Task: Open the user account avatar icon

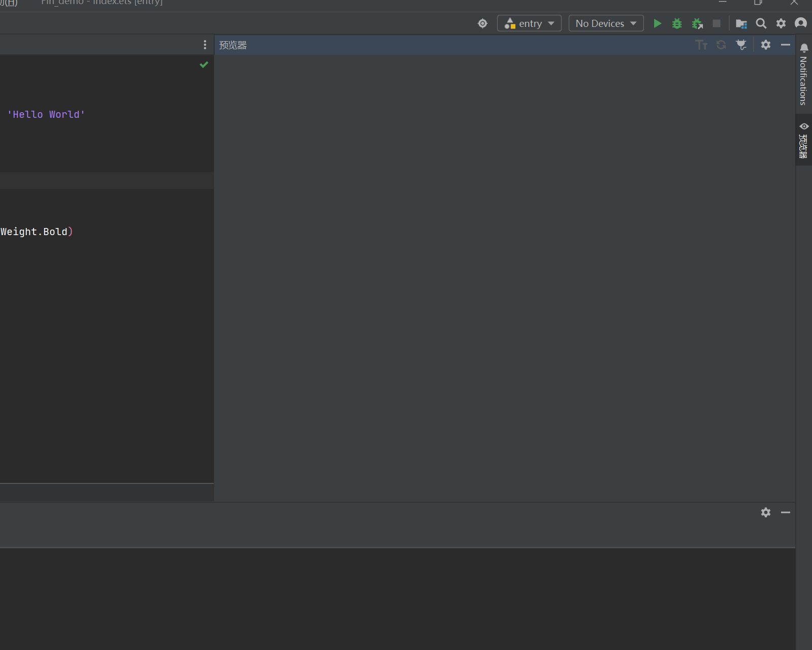Action: [801, 23]
